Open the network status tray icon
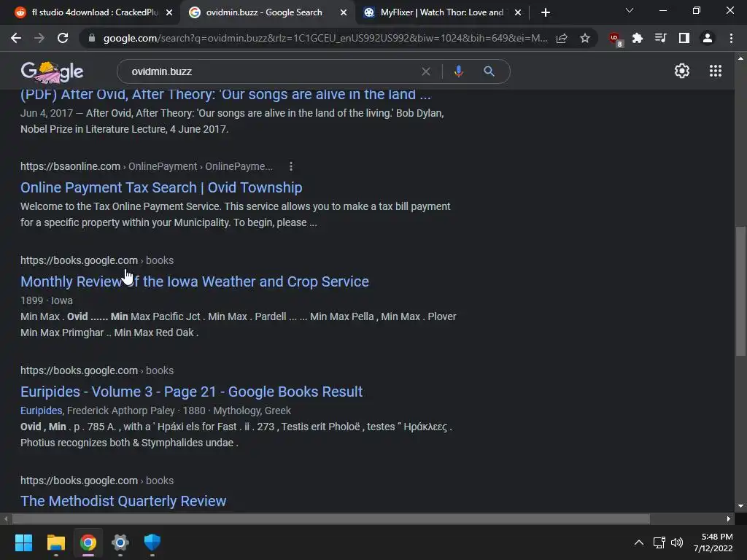 [659, 542]
